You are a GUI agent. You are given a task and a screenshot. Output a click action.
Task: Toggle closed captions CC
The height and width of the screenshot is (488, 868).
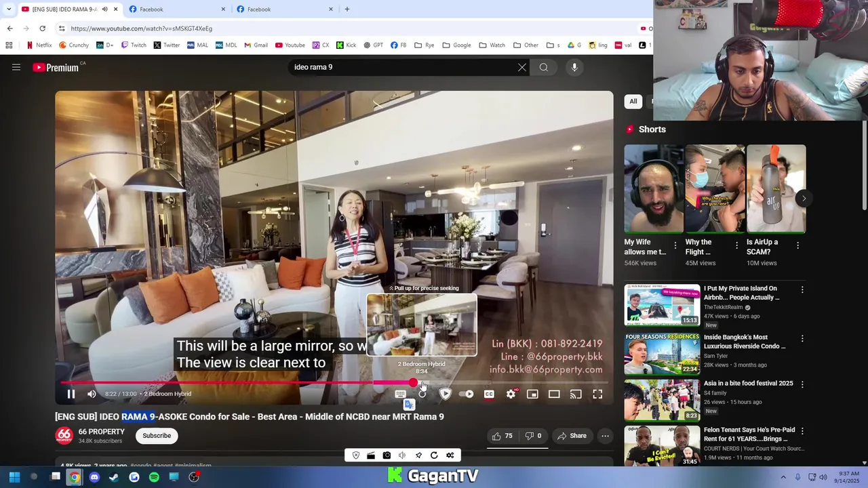[x=489, y=394]
